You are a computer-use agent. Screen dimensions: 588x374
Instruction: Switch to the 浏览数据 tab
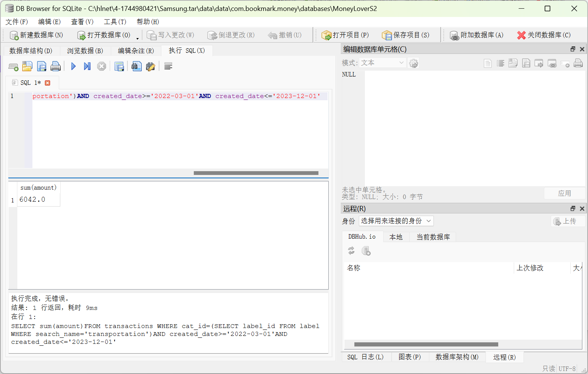pyautogui.click(x=85, y=51)
